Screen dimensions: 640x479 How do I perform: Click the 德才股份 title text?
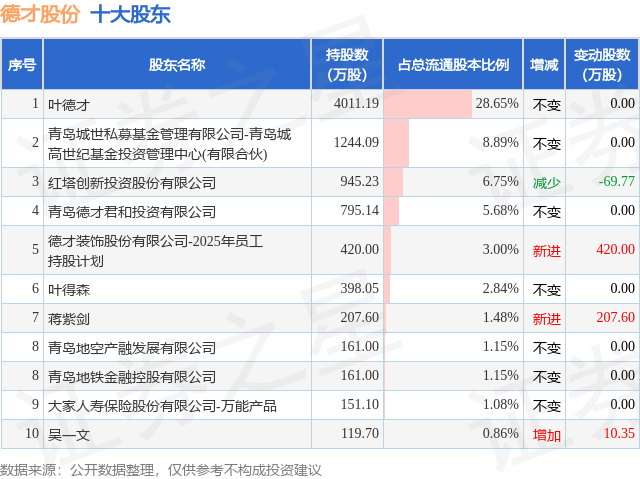(x=40, y=14)
